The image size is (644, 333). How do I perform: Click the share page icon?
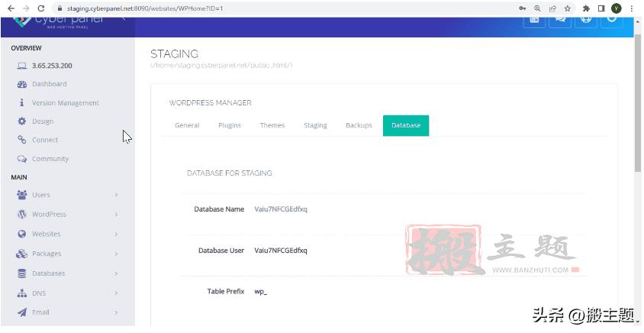(552, 8)
